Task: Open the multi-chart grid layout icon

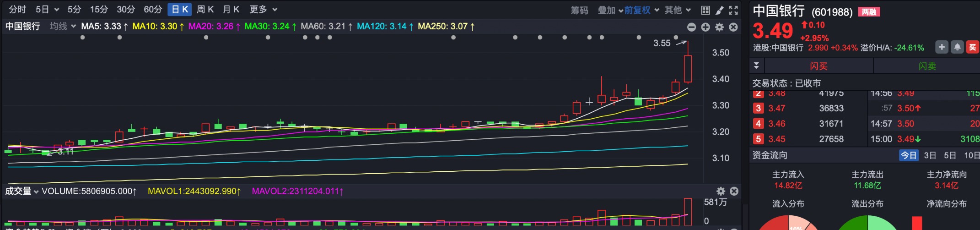Action: click(705, 10)
